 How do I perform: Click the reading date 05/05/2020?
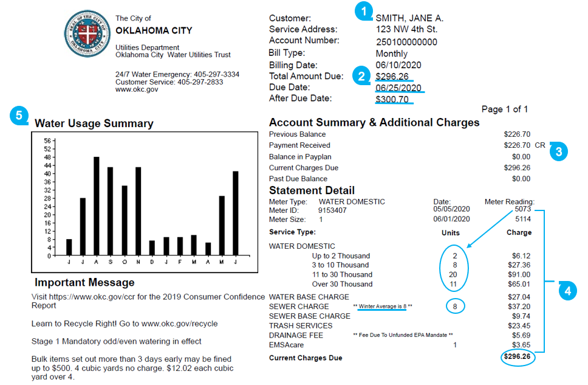tap(451, 209)
